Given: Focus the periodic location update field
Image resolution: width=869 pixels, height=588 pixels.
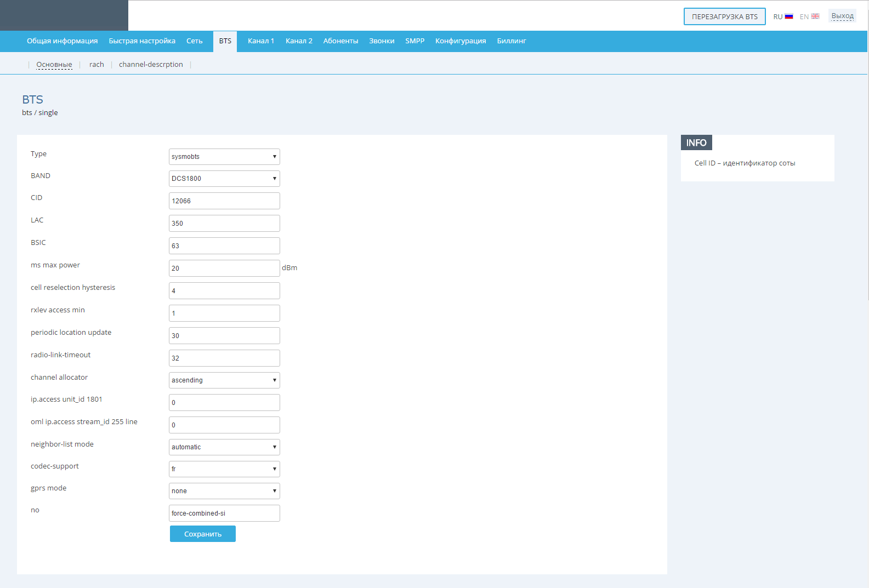Looking at the screenshot, I should point(224,336).
